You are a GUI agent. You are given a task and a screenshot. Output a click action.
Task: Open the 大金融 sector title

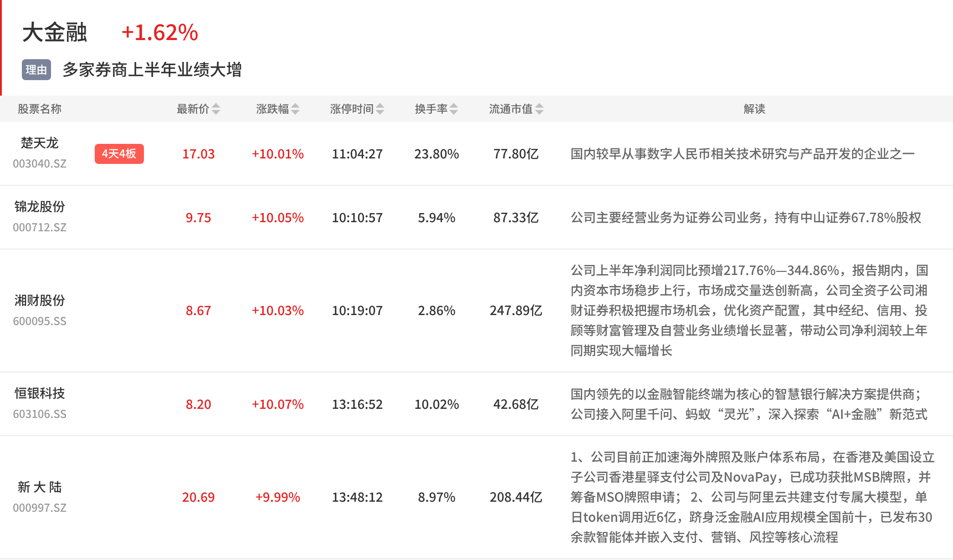(x=55, y=33)
